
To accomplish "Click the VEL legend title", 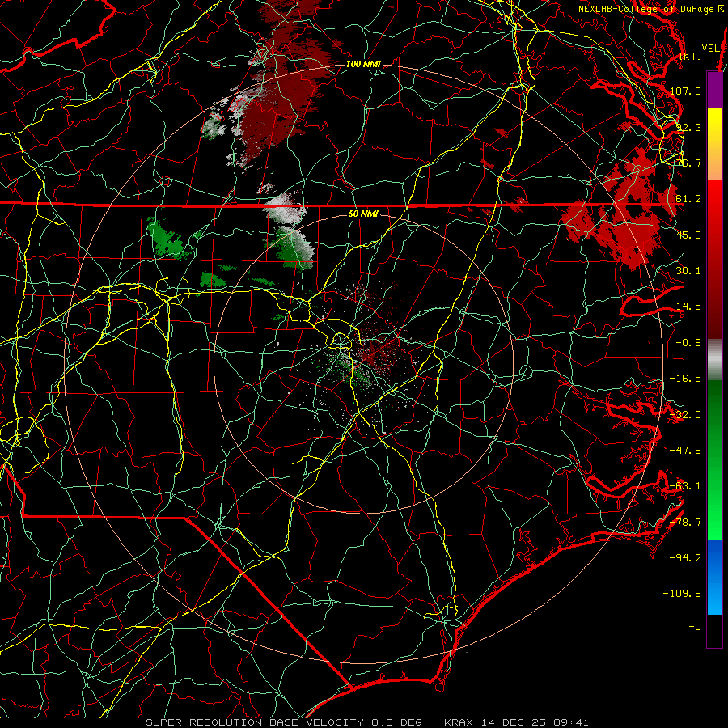I will click(x=710, y=49).
